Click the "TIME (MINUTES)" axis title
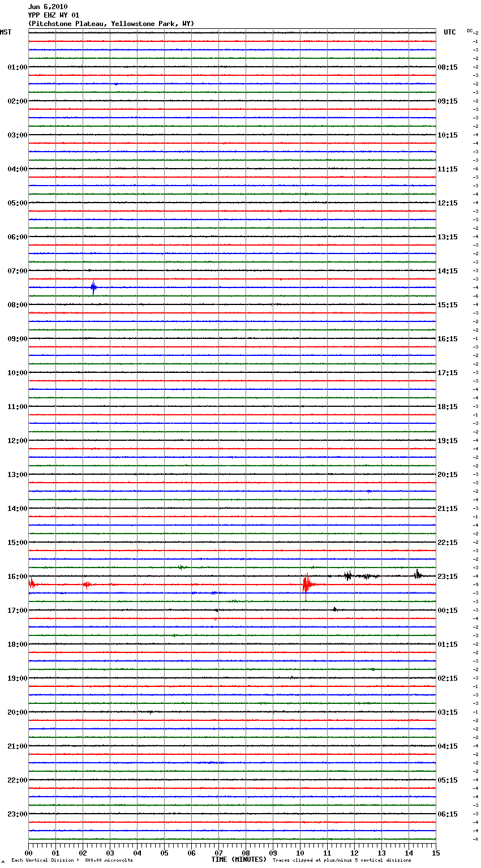The image size is (481, 868). pyautogui.click(x=239, y=860)
